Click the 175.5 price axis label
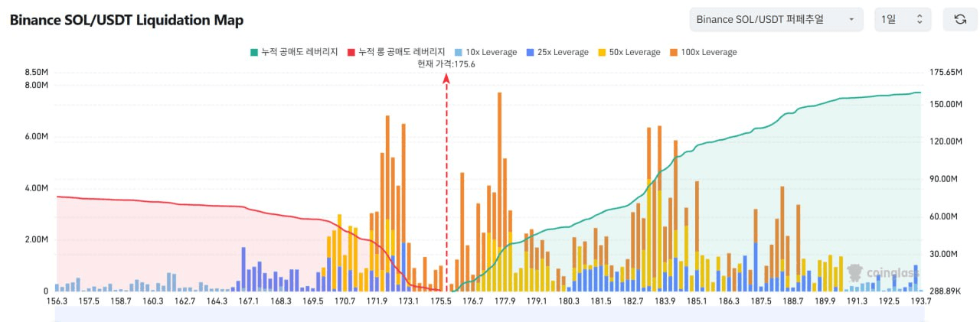980x322 pixels. point(441,301)
